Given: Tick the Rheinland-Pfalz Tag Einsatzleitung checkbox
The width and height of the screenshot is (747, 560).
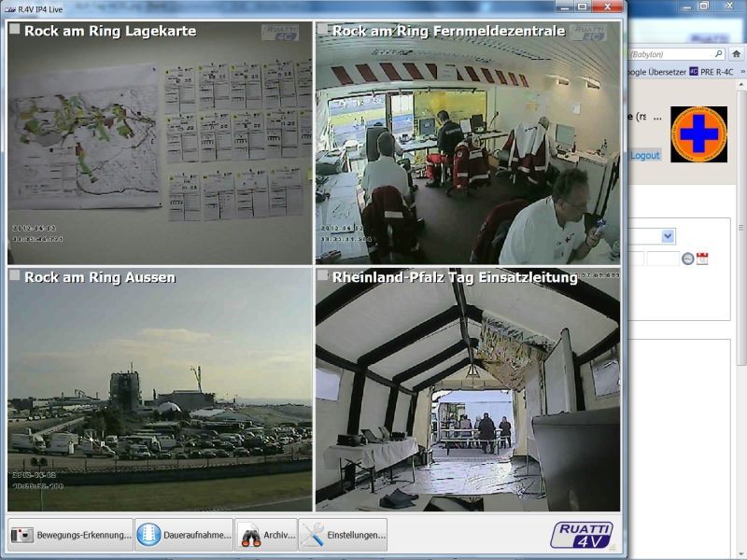Looking at the screenshot, I should (x=322, y=275).
